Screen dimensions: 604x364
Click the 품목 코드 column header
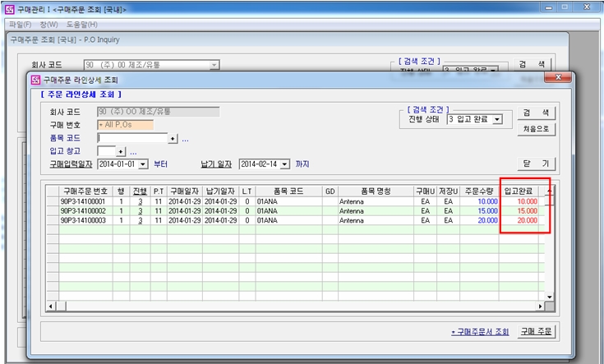coord(288,191)
